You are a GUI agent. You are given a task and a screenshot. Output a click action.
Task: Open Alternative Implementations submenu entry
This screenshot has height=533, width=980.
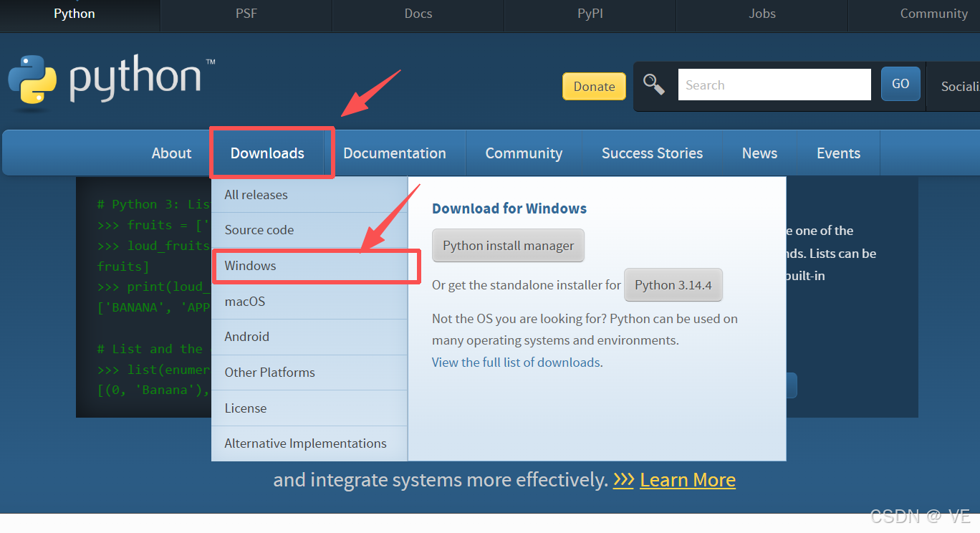pyautogui.click(x=309, y=443)
